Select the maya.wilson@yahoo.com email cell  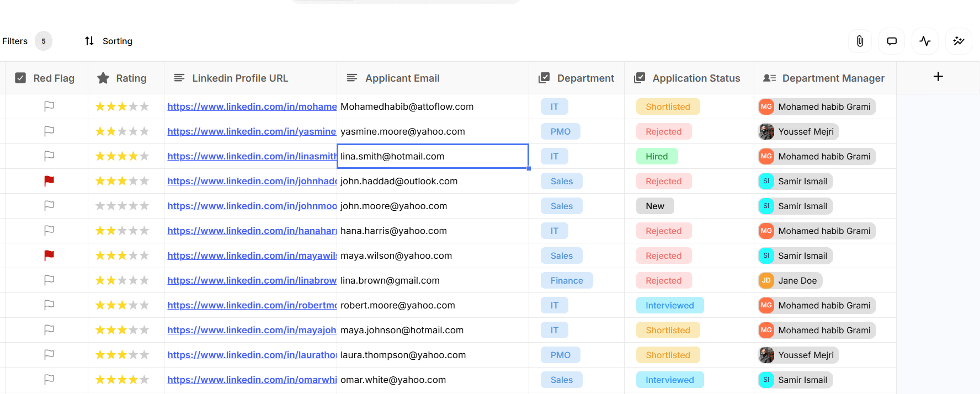[x=433, y=255]
